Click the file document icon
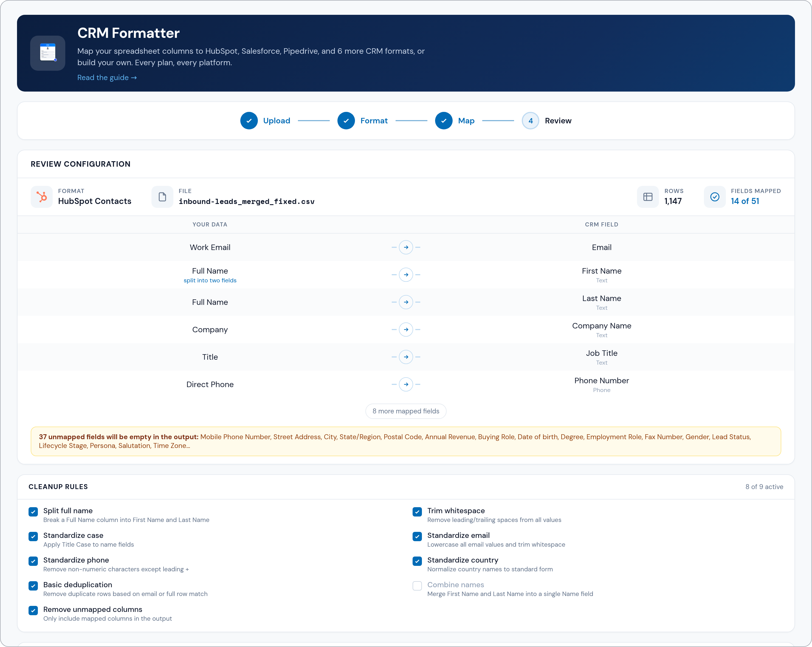 (x=162, y=197)
